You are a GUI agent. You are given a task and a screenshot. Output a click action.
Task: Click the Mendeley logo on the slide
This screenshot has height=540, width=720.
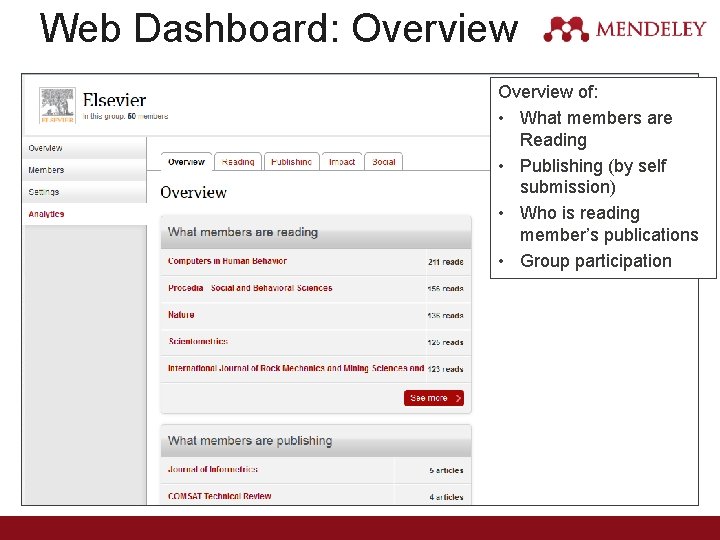624,29
